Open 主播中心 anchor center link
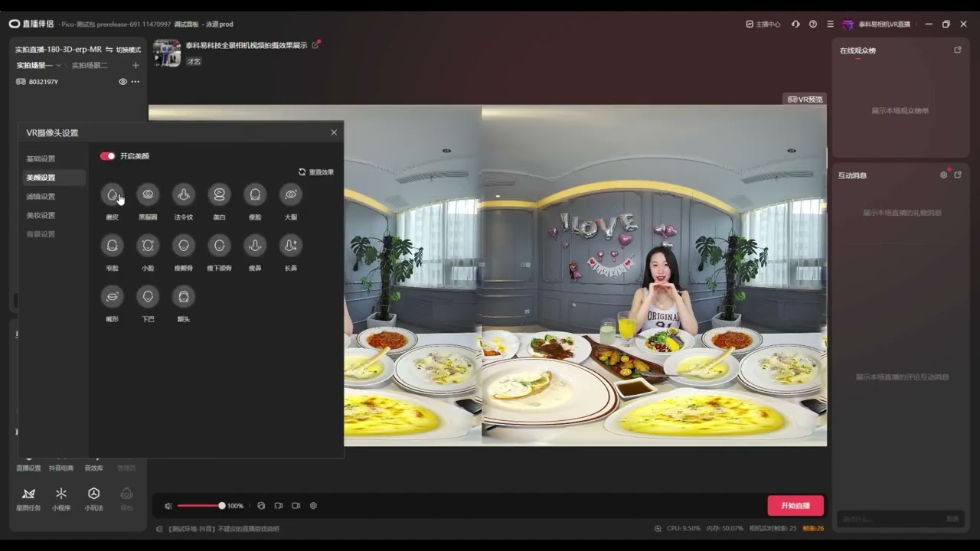980x551 pixels. [763, 24]
